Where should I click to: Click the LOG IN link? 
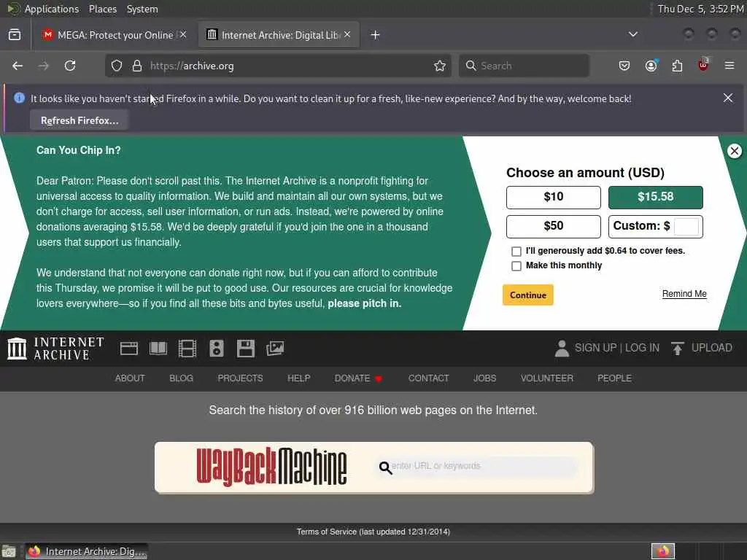coord(642,348)
